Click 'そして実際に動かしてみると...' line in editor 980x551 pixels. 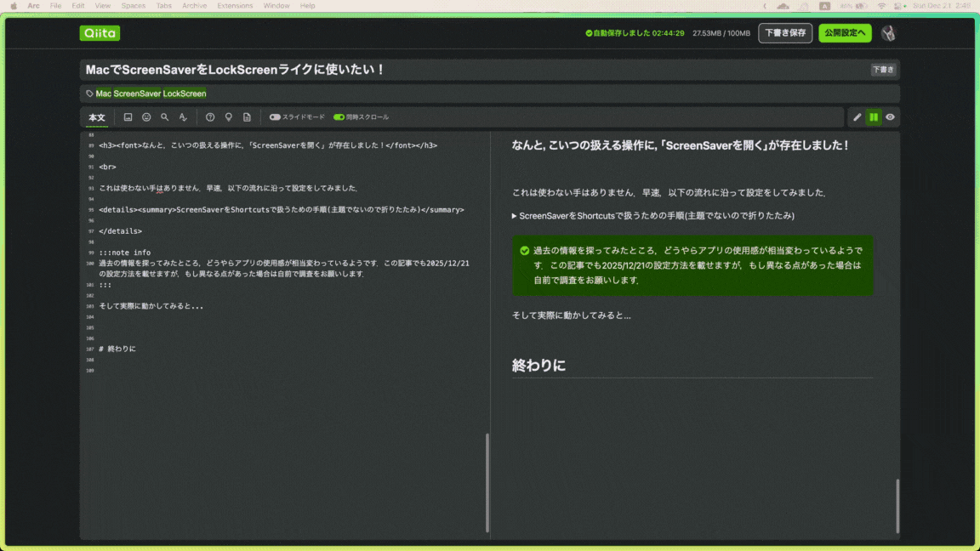click(x=151, y=306)
